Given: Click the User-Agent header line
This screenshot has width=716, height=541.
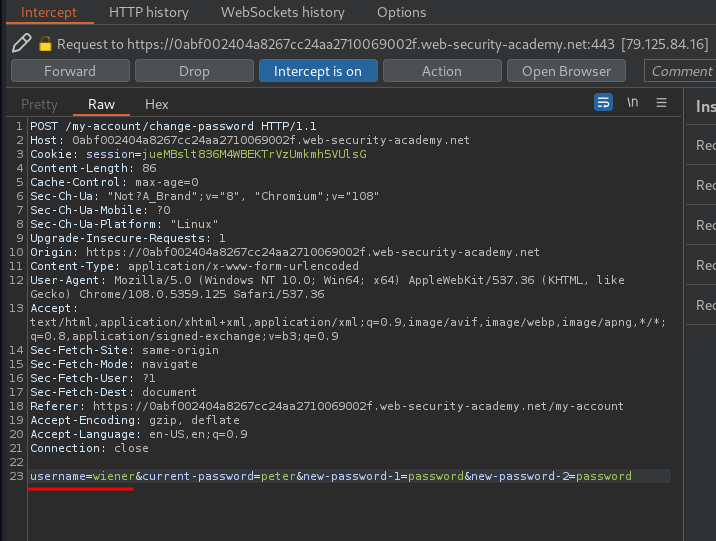Looking at the screenshot, I should tap(327, 287).
